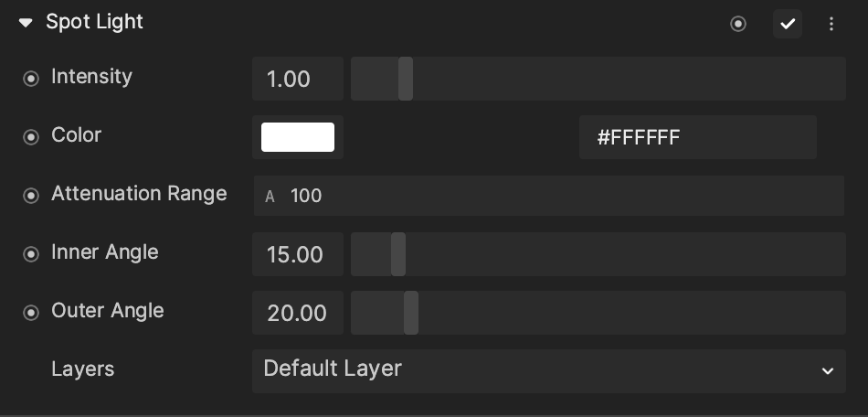Click the Outer Angle slider handle

pos(411,313)
